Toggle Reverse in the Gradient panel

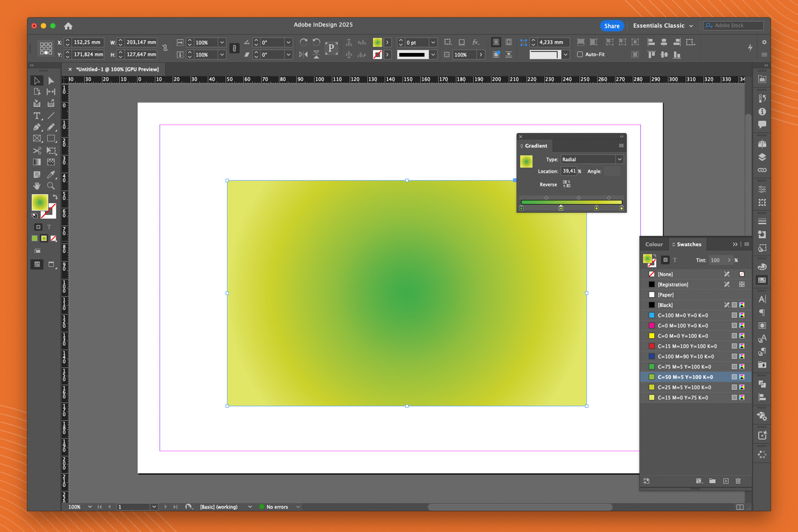(x=567, y=184)
